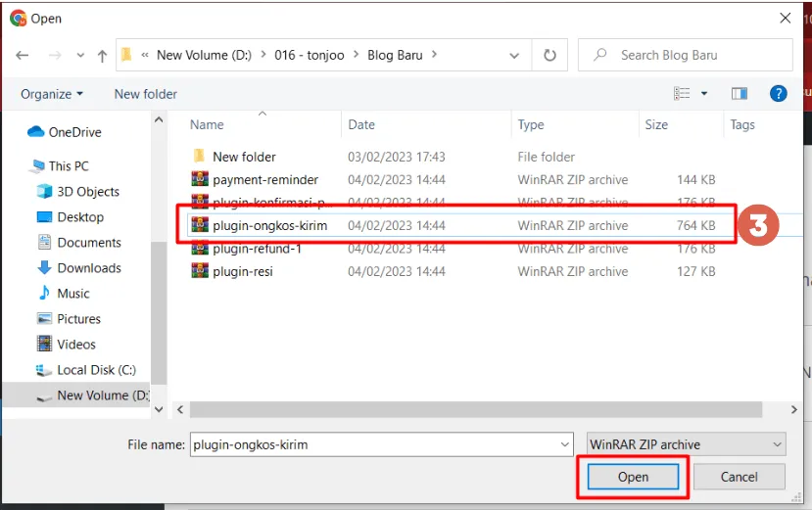
Task: Click the Forward navigation arrow
Action: point(55,55)
